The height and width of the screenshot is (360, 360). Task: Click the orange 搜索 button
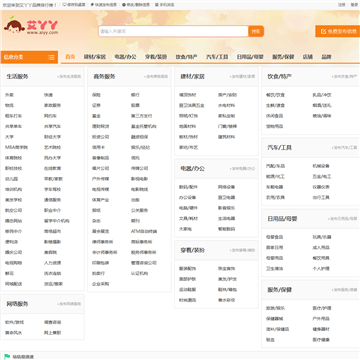pos(256,31)
